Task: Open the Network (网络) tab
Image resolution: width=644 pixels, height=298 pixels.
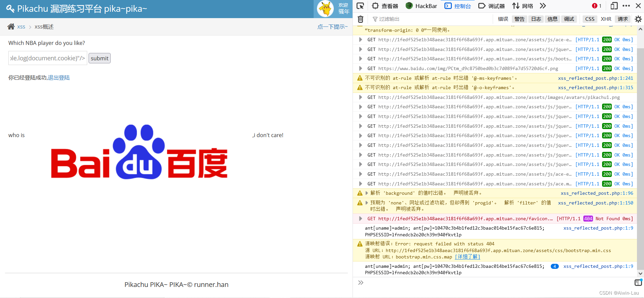Action: click(523, 6)
